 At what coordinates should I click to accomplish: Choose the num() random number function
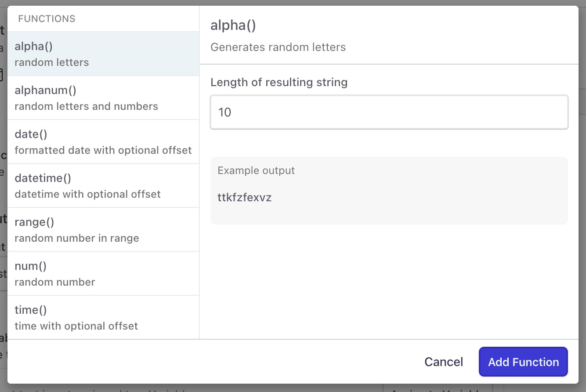[103, 273]
